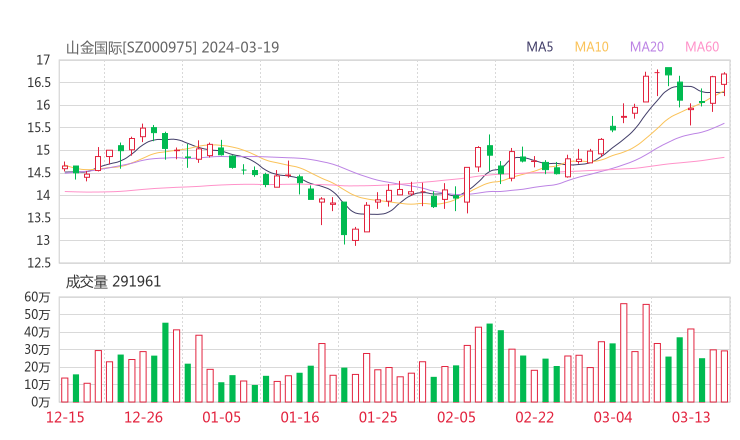740x440 pixels.
Task: Click the 16.5 price axis label
Action: pos(39,83)
